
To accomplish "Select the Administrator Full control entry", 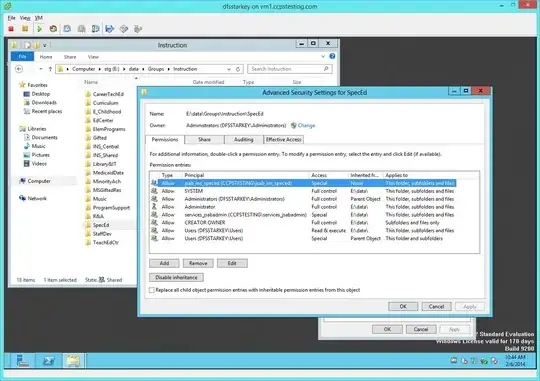I will 303,207.
